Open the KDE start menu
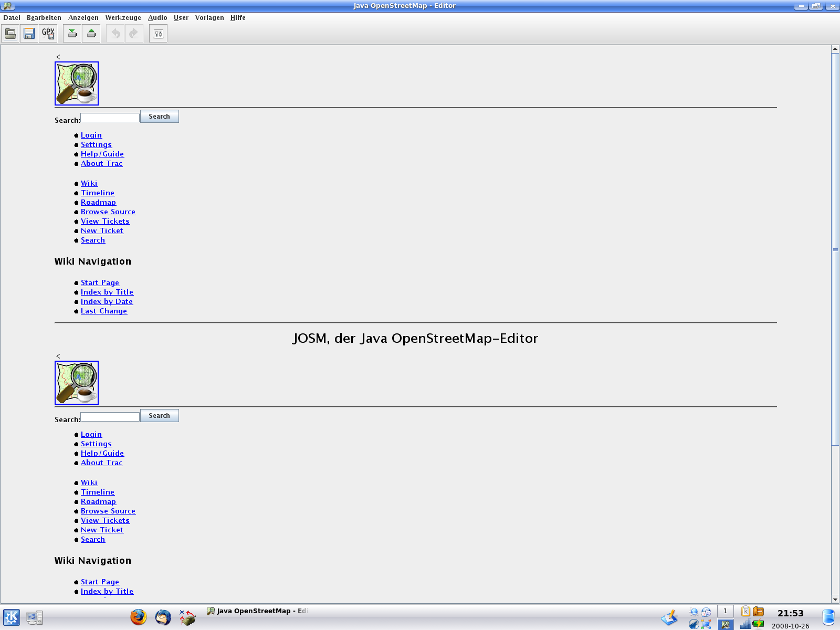 (12, 617)
